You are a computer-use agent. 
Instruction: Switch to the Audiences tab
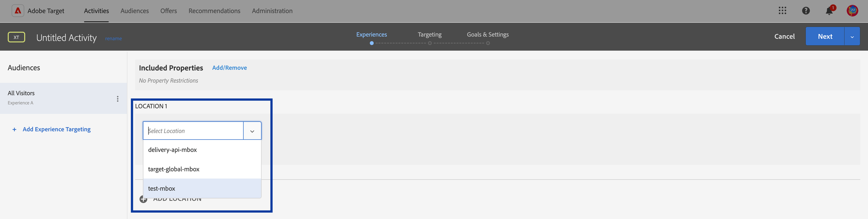[135, 11]
